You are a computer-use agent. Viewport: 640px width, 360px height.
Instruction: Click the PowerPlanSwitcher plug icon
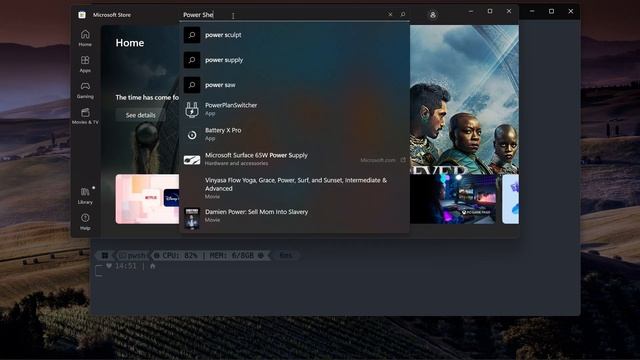pyautogui.click(x=192, y=109)
